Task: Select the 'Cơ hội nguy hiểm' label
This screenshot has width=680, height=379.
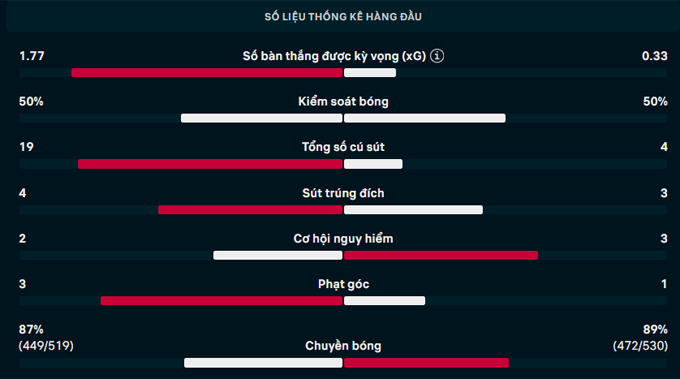Action: tap(343, 239)
